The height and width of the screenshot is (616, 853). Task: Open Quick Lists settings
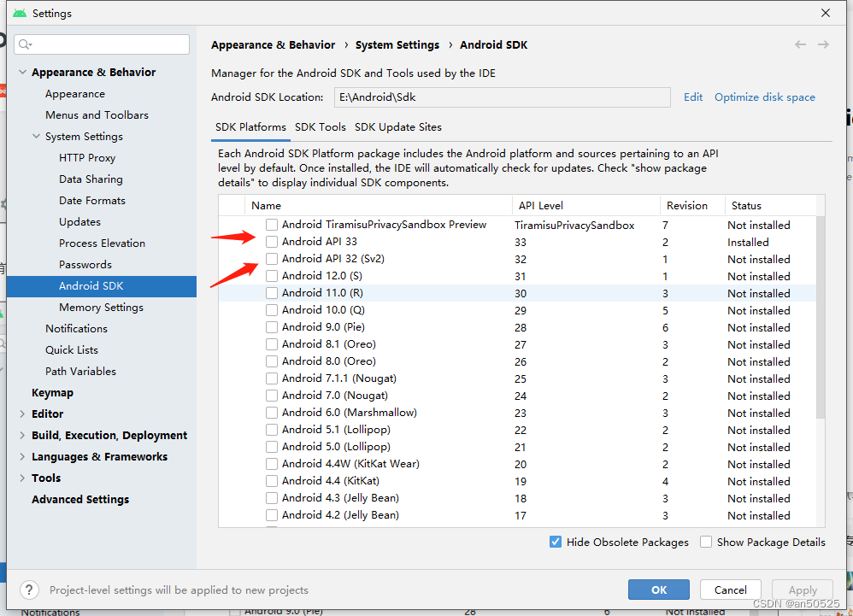pos(71,349)
